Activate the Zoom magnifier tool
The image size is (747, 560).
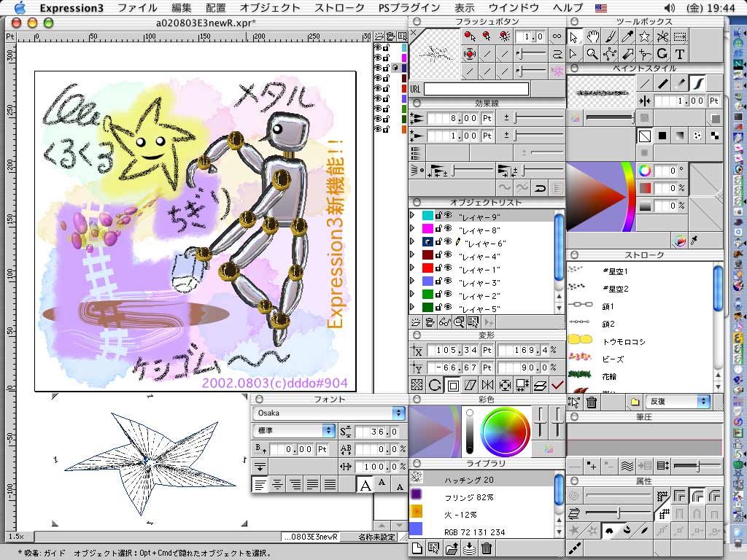click(x=592, y=54)
